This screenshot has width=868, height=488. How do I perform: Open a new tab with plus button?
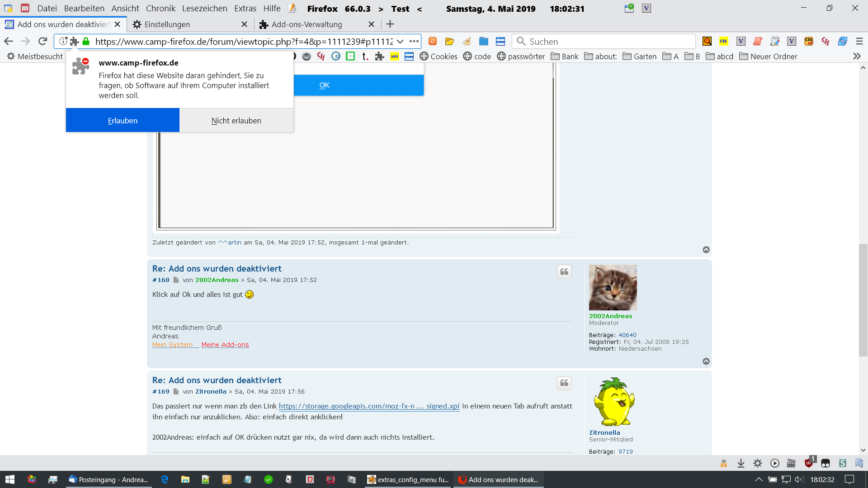(x=390, y=24)
